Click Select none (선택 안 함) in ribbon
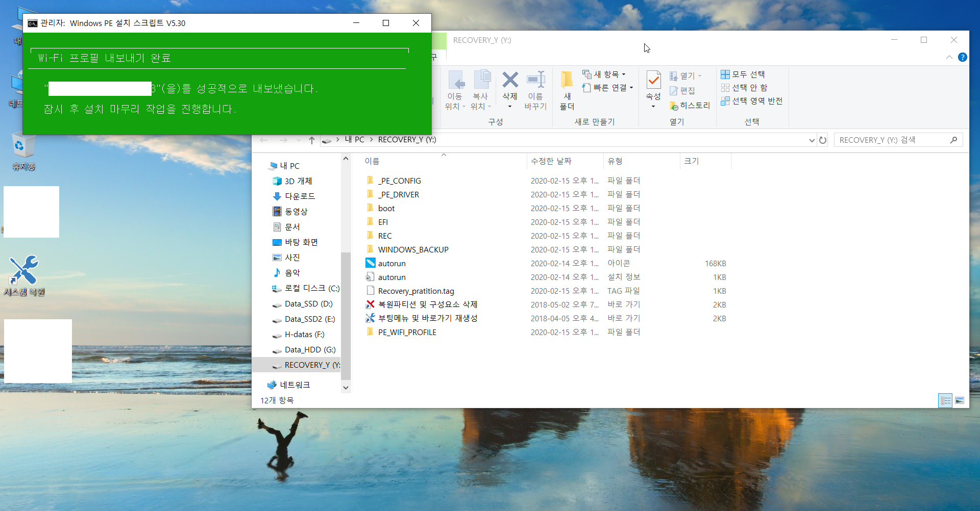Viewport: 980px width, 511px height. pos(744,88)
